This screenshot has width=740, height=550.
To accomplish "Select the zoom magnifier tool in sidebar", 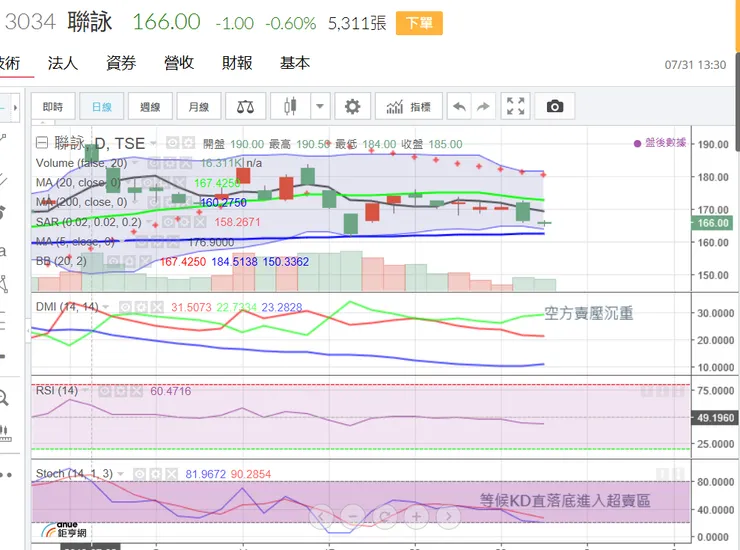I will (3, 398).
